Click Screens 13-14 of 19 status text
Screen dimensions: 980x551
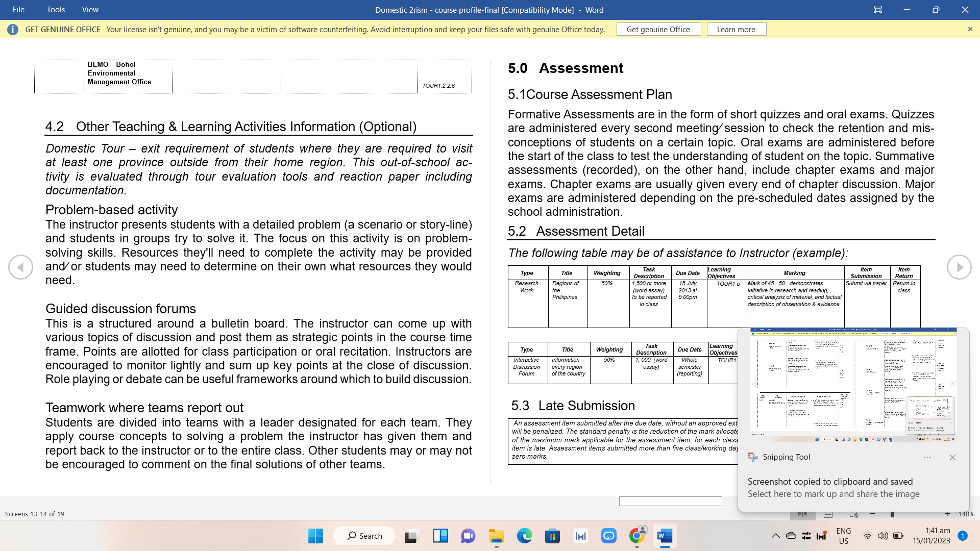click(x=35, y=514)
